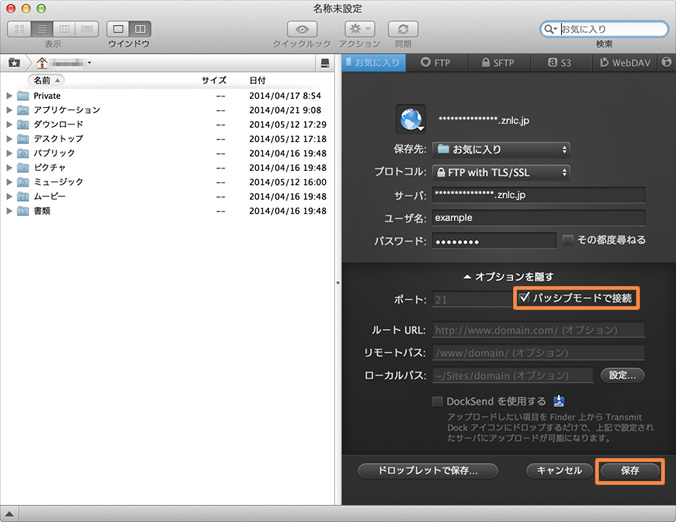
Task: Click the pane divider handle
Action: 338,283
